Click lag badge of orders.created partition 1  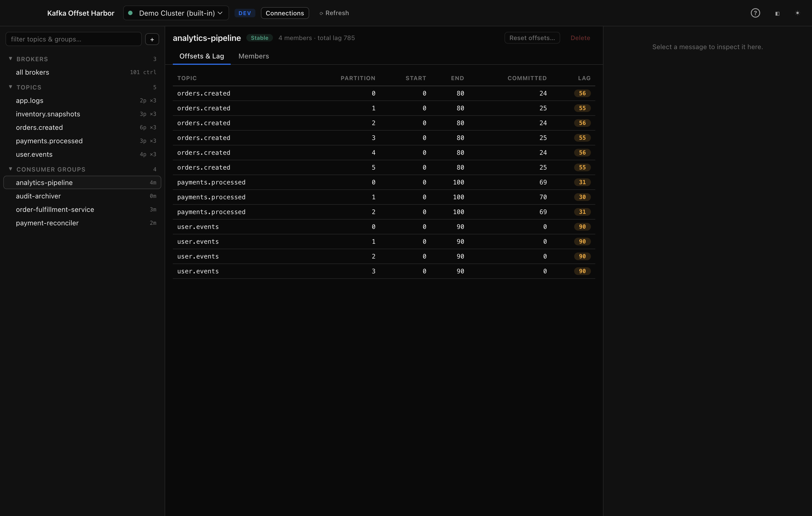[582, 108]
